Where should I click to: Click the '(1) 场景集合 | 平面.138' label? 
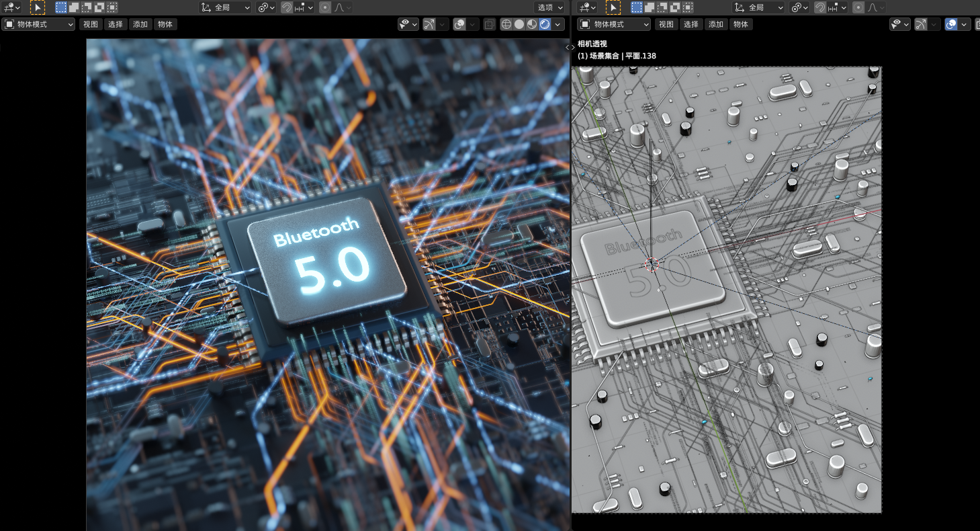click(617, 56)
